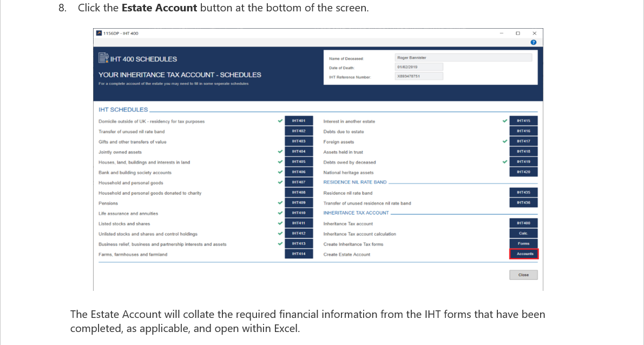
Task: Open the IHT407 household and personal goods schedule
Action: pyautogui.click(x=299, y=182)
